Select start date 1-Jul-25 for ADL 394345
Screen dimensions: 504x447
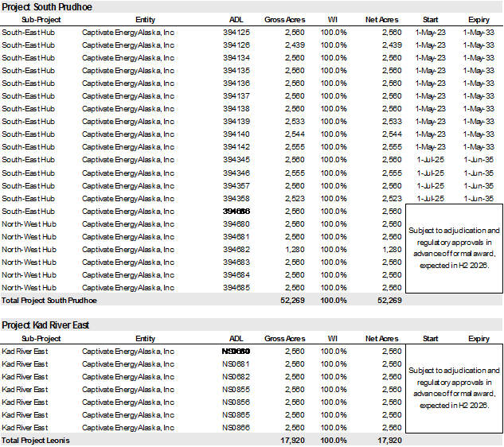431,160
